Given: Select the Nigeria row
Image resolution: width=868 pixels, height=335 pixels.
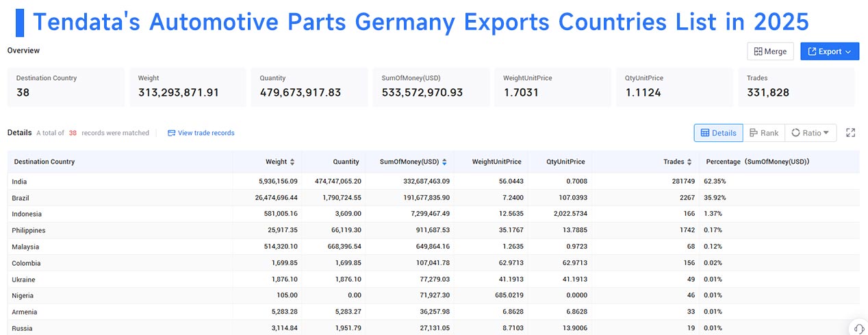Looking at the screenshot, I should (433, 296).
